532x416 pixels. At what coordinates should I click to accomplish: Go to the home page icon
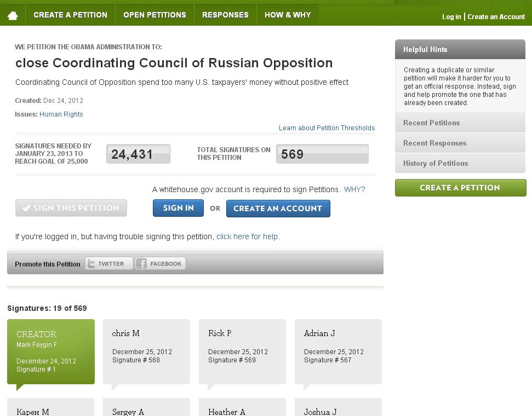point(13,15)
